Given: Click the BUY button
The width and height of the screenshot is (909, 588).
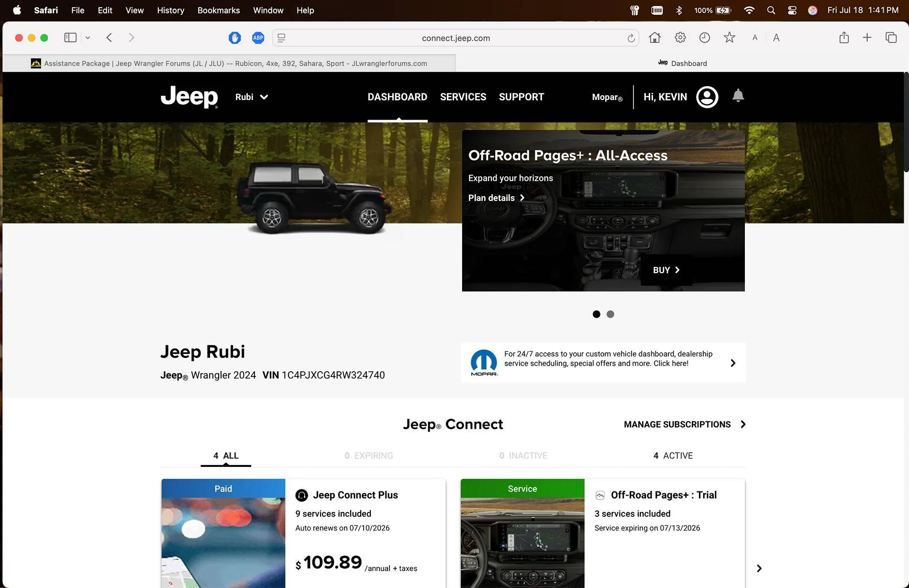Looking at the screenshot, I should coord(666,270).
